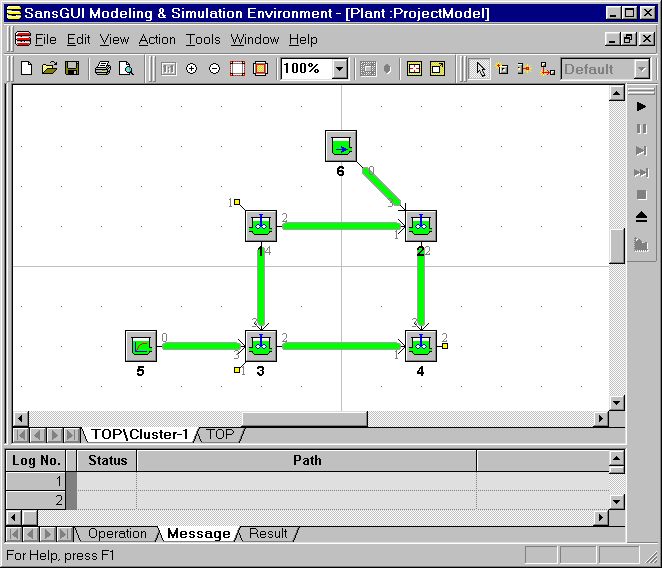Open the Action menu
Image resolution: width=662 pixels, height=568 pixels.
pyautogui.click(x=157, y=40)
